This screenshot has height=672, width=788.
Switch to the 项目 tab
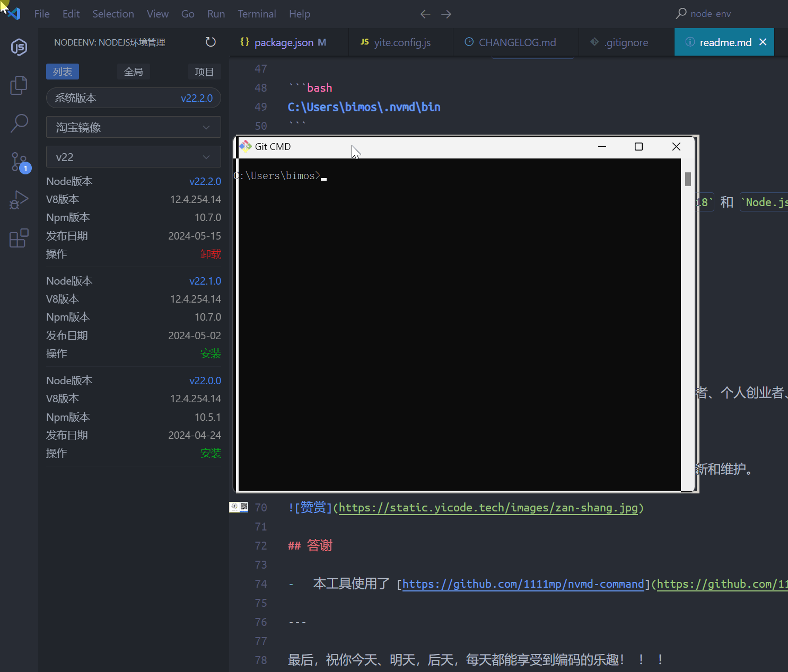[205, 72]
